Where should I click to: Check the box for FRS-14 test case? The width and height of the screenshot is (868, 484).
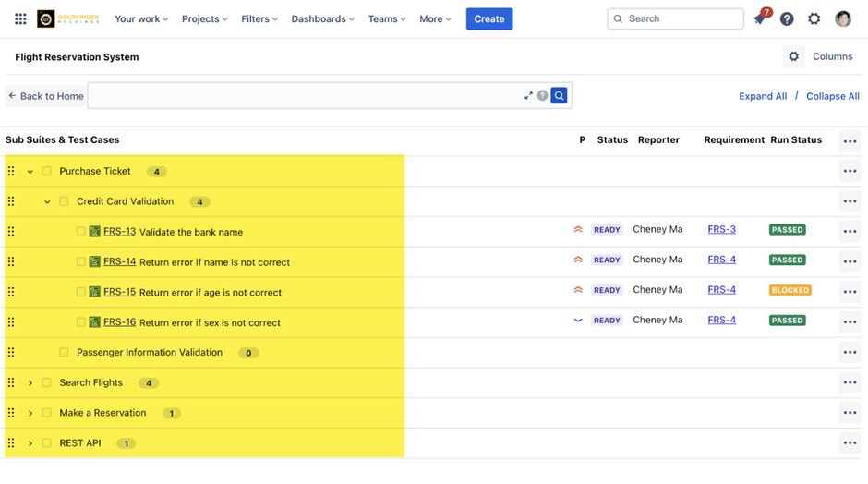[81, 262]
